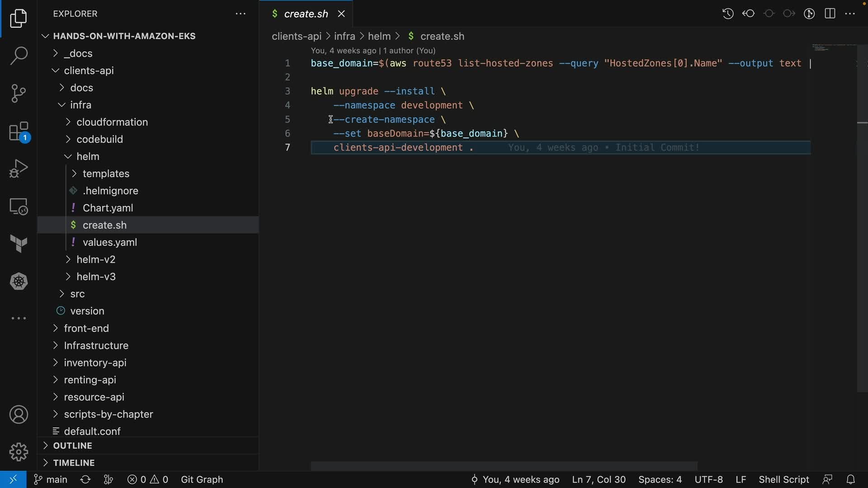
Task: Open the Manage gear icon
Action: tap(19, 452)
